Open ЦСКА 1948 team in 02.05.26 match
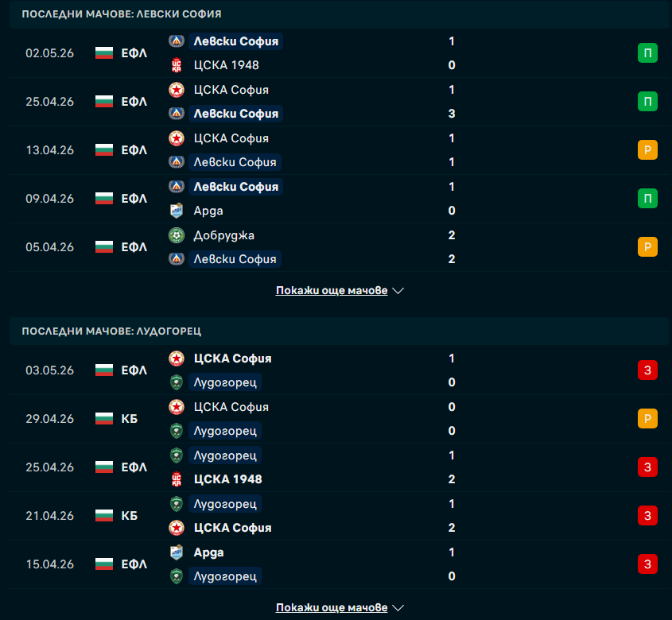The image size is (672, 620). [x=227, y=65]
